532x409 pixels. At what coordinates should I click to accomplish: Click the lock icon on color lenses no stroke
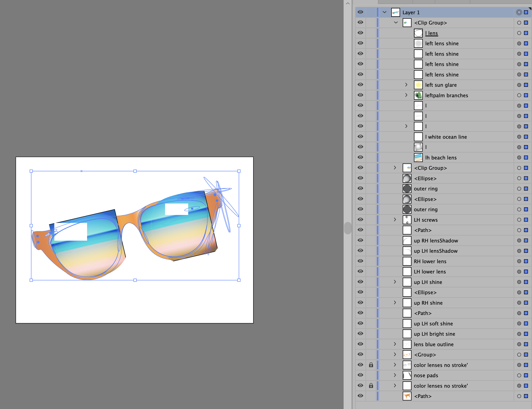tap(370, 365)
